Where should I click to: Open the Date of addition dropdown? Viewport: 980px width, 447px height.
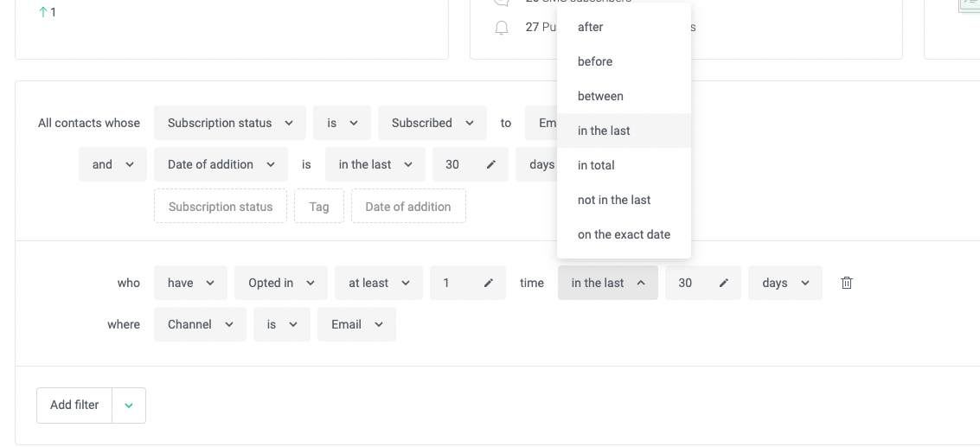(221, 164)
